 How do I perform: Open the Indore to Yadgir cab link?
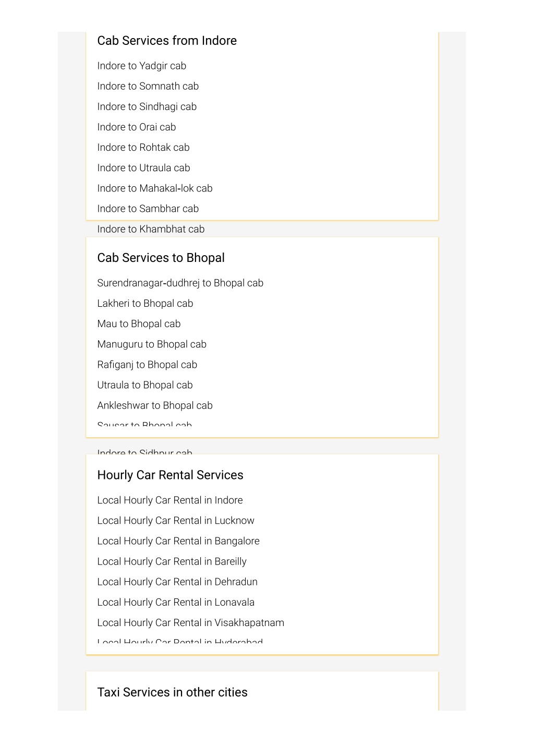(x=142, y=66)
